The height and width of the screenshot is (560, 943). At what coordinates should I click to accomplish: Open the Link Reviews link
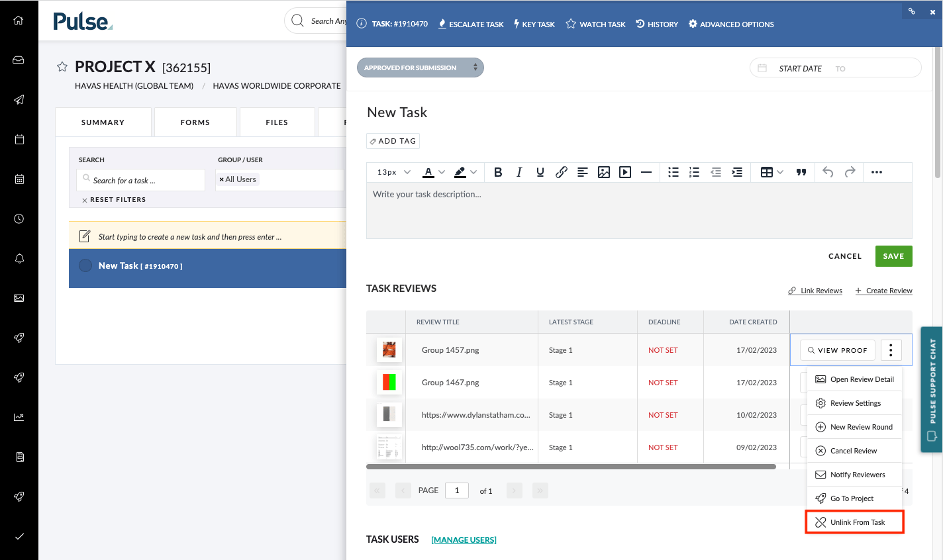click(x=815, y=291)
